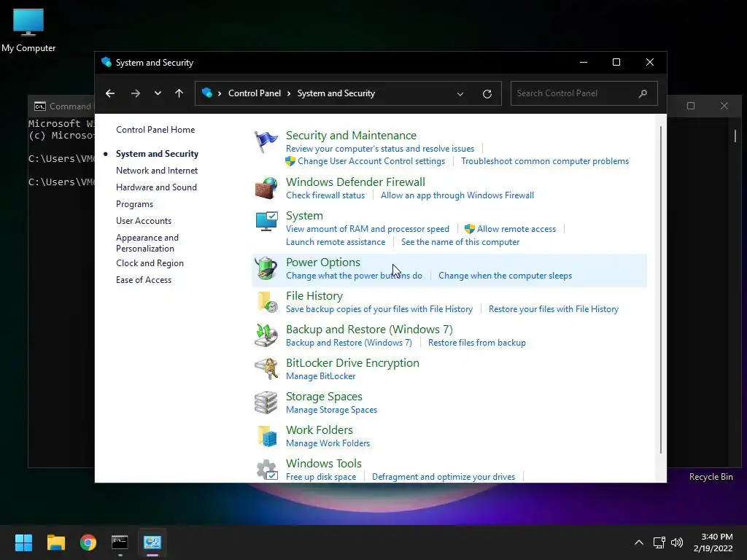Refresh the Control Panel view

click(x=487, y=94)
